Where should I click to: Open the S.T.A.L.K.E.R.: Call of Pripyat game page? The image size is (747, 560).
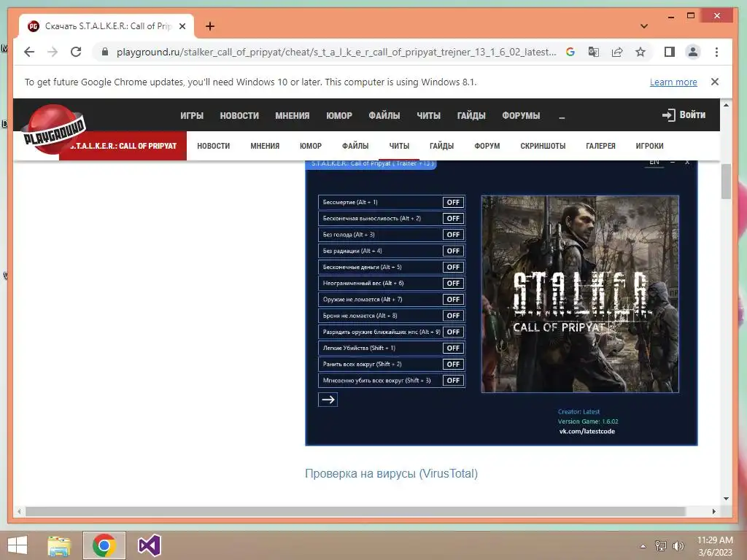124,146
